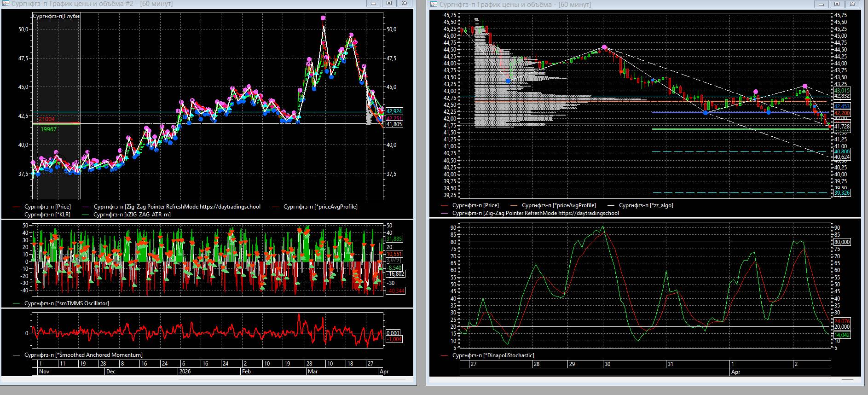Click the 42,924 price label on left chart

[x=394, y=111]
